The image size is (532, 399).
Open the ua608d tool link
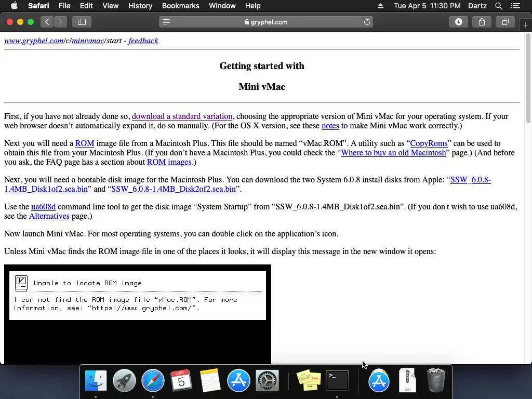coord(43,207)
